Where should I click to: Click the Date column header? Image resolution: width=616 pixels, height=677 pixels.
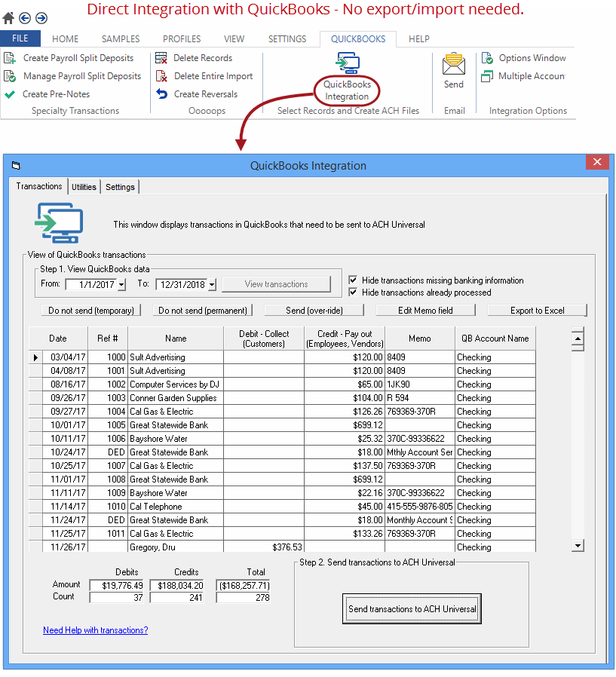tap(58, 338)
